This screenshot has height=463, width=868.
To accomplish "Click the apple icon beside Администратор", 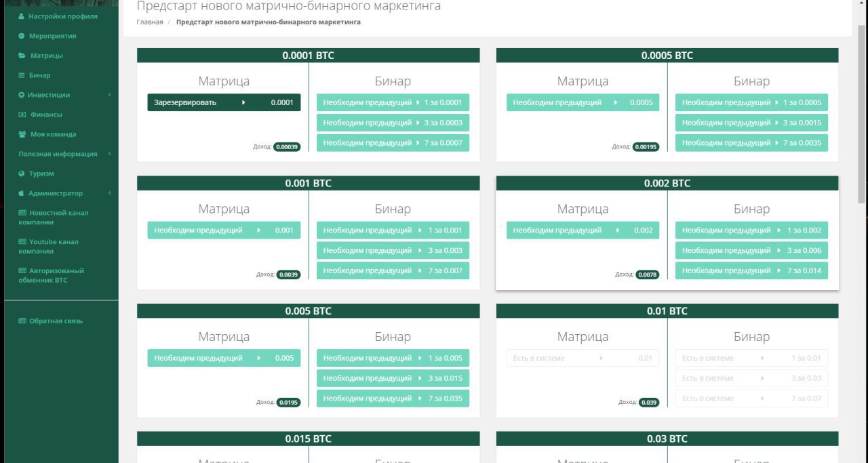I will pos(22,193).
